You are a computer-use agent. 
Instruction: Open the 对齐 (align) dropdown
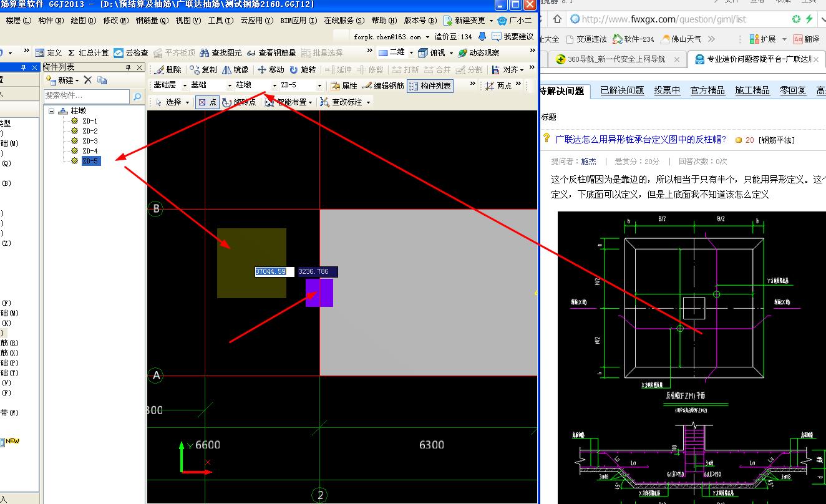pos(522,70)
